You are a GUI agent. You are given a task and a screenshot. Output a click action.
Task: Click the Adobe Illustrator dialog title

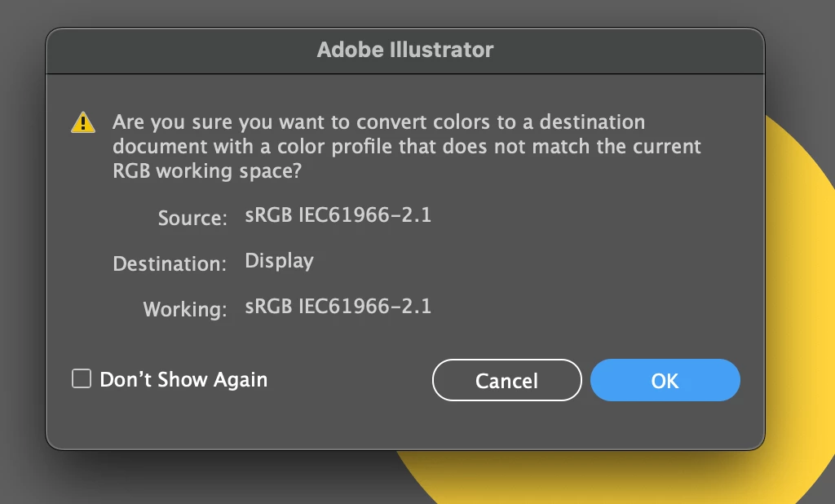[405, 50]
